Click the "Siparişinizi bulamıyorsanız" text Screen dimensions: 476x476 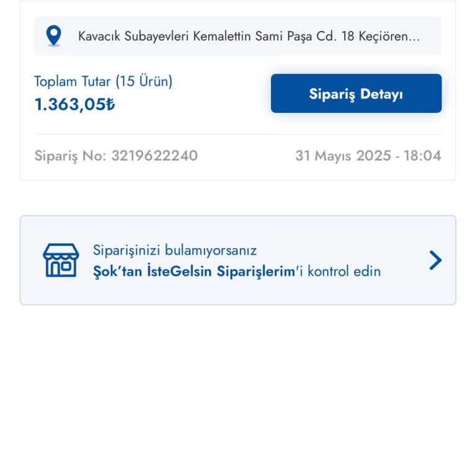point(175,250)
